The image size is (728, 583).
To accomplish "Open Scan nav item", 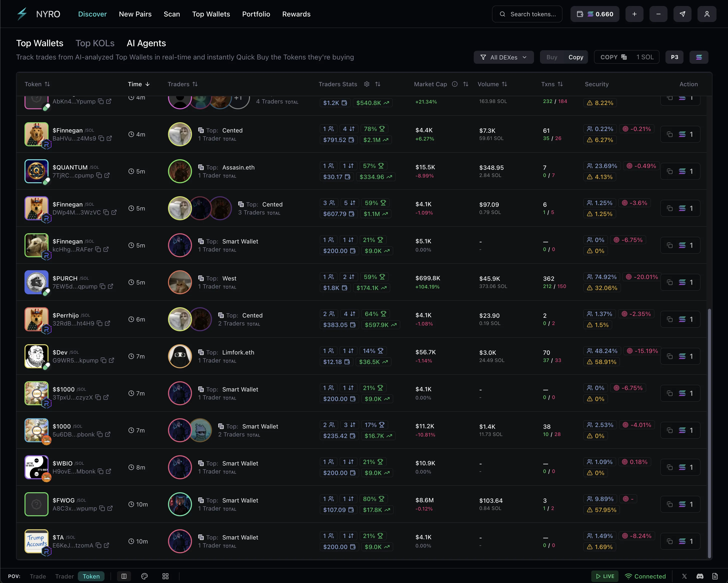I will [171, 14].
